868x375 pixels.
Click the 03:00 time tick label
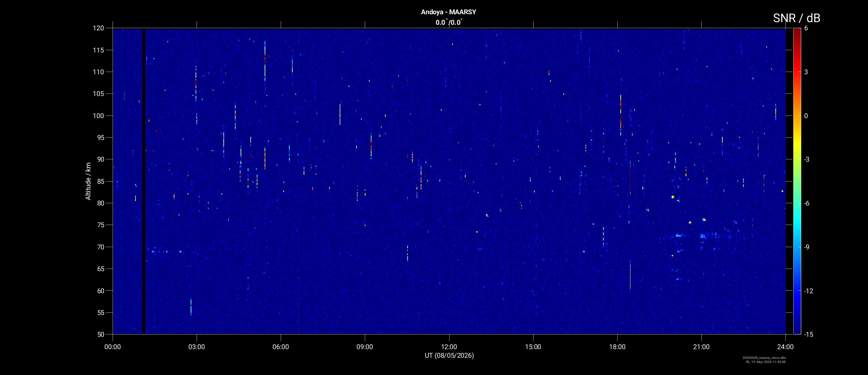click(x=197, y=347)
